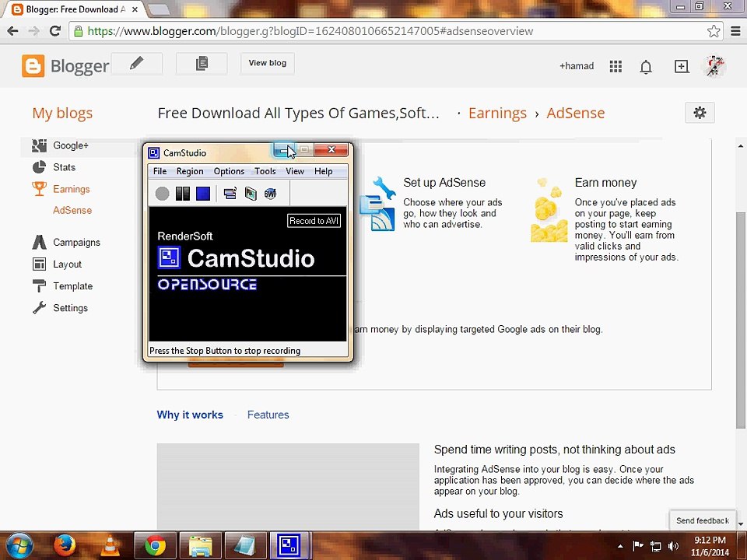The height and width of the screenshot is (560, 747).
Task: Click the +hamad profile link
Action: click(x=577, y=66)
